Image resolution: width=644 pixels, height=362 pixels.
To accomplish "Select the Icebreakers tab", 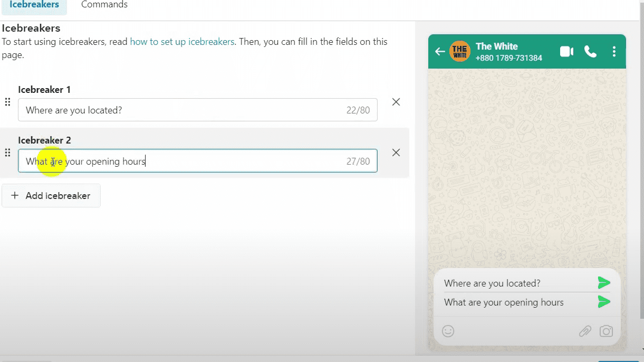I will click(34, 5).
